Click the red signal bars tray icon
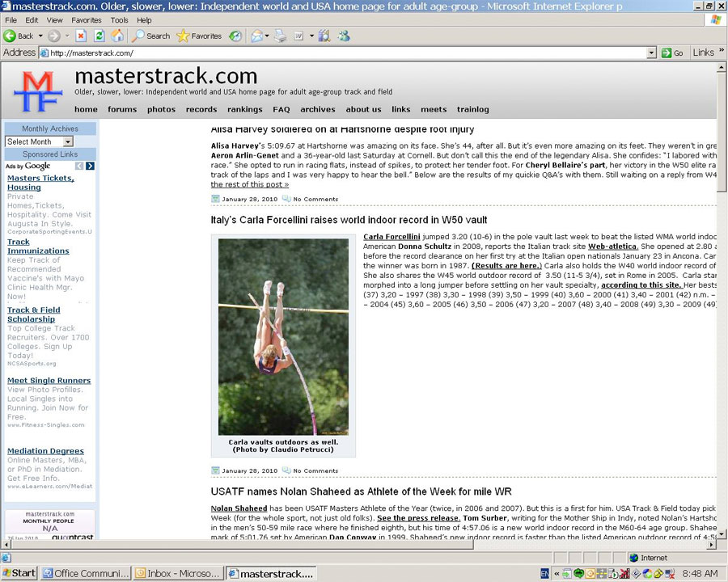 pos(624,574)
